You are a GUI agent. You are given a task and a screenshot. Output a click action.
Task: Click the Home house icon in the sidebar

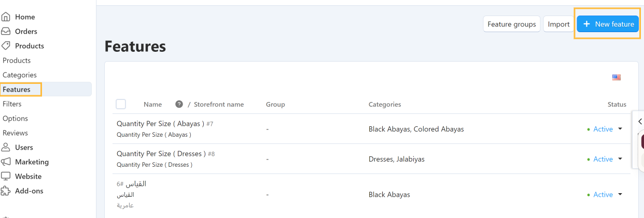6,17
